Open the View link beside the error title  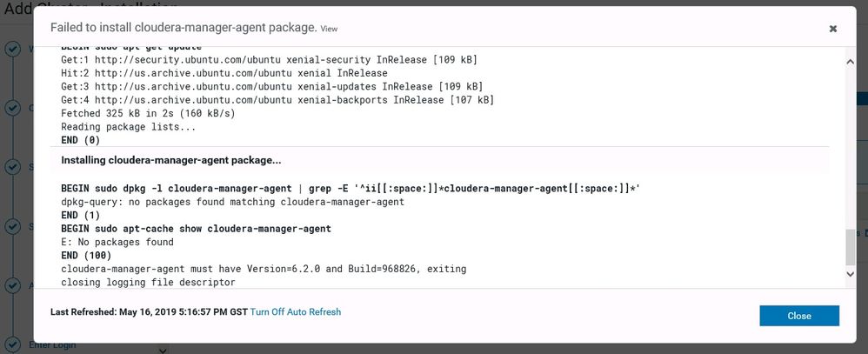(x=329, y=29)
